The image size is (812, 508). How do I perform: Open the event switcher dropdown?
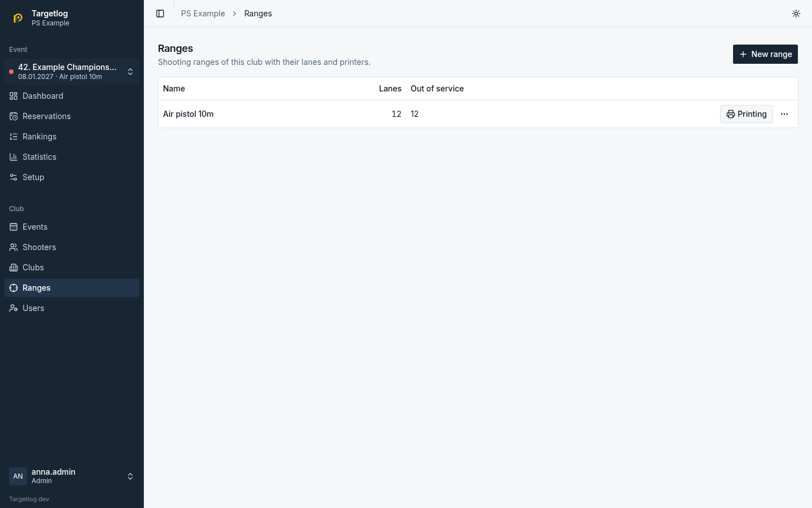pyautogui.click(x=72, y=72)
